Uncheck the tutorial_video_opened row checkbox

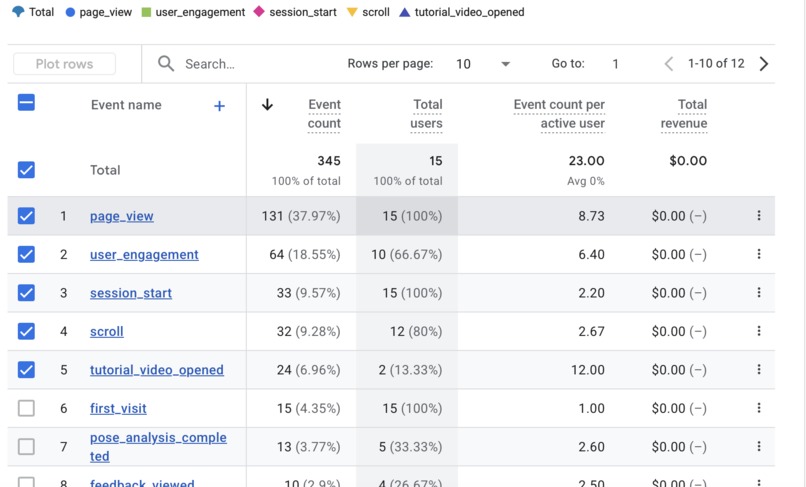[26, 369]
